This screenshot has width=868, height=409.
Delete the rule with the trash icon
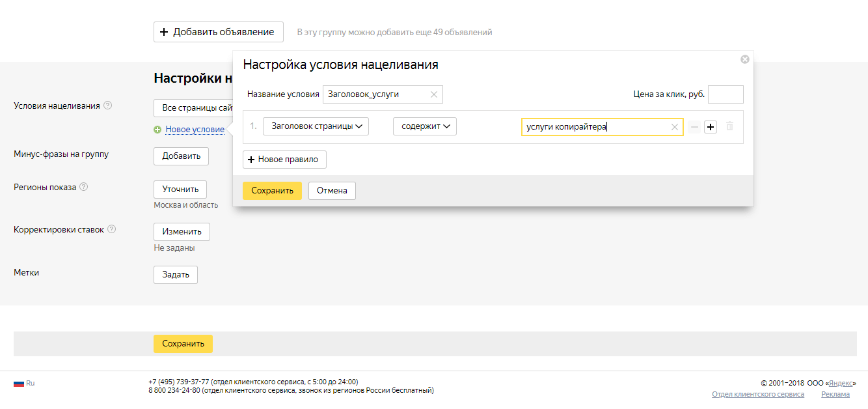(x=730, y=126)
